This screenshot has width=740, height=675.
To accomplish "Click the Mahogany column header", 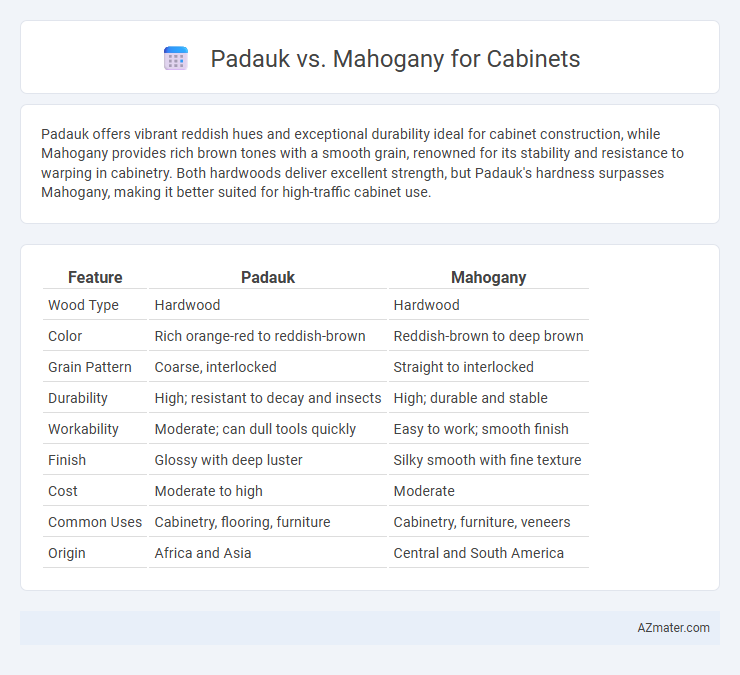I will point(488,278).
